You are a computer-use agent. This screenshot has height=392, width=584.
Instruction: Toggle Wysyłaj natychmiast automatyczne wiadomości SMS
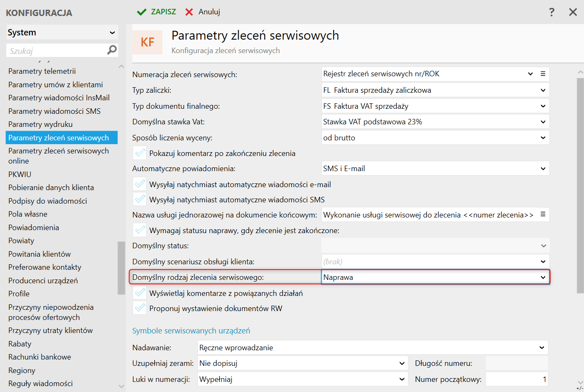pos(140,199)
